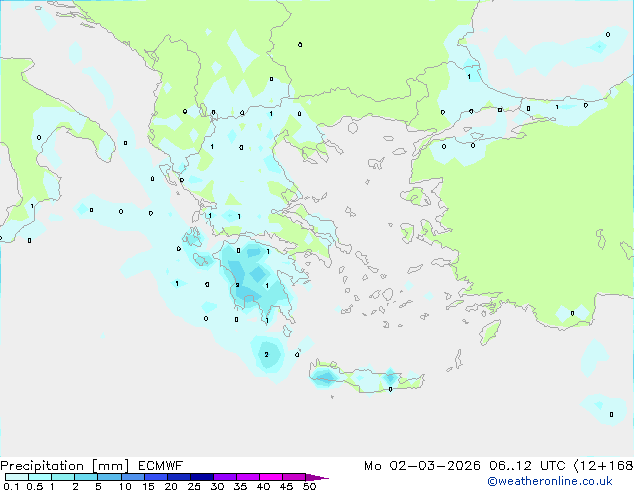Screen dimensions: 634x490
Task: Click the "Precipitation" title word
Action: click(x=42, y=466)
